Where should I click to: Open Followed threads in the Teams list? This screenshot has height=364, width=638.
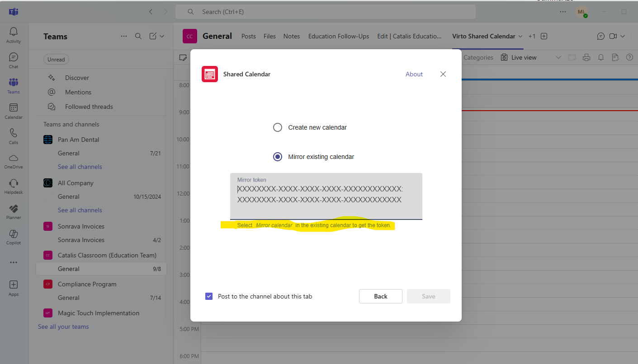89,107
